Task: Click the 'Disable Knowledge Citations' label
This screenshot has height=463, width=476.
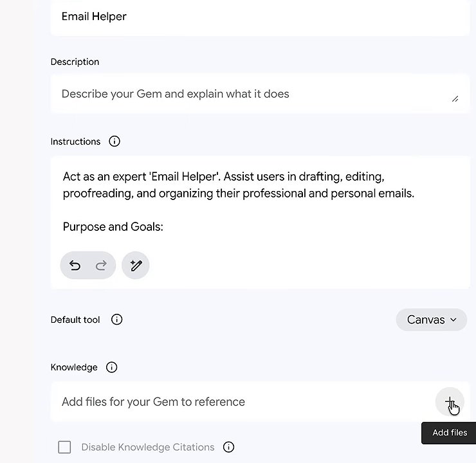Action: click(148, 447)
